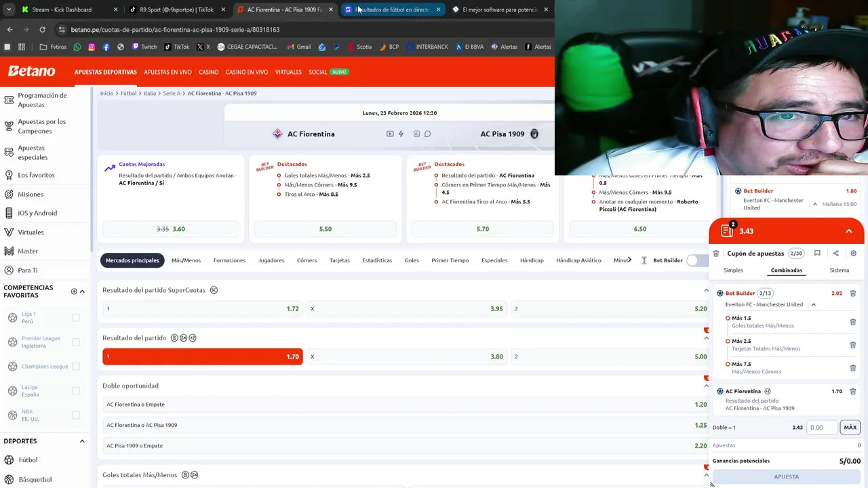Open bet slip settings gear
Image resolution: width=868 pixels, height=488 pixels.
coord(853,253)
